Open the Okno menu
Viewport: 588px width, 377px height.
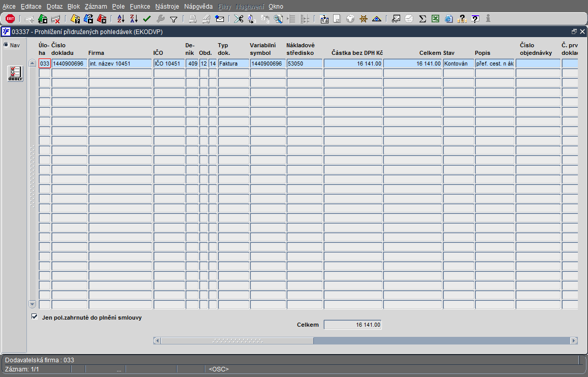point(276,7)
